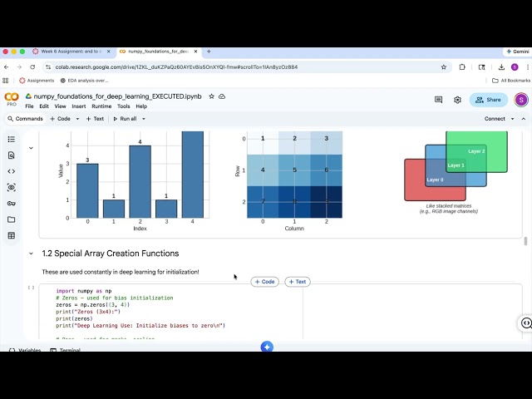Open the Tools menu
Viewport: 532px width, 399px height.
click(124, 106)
